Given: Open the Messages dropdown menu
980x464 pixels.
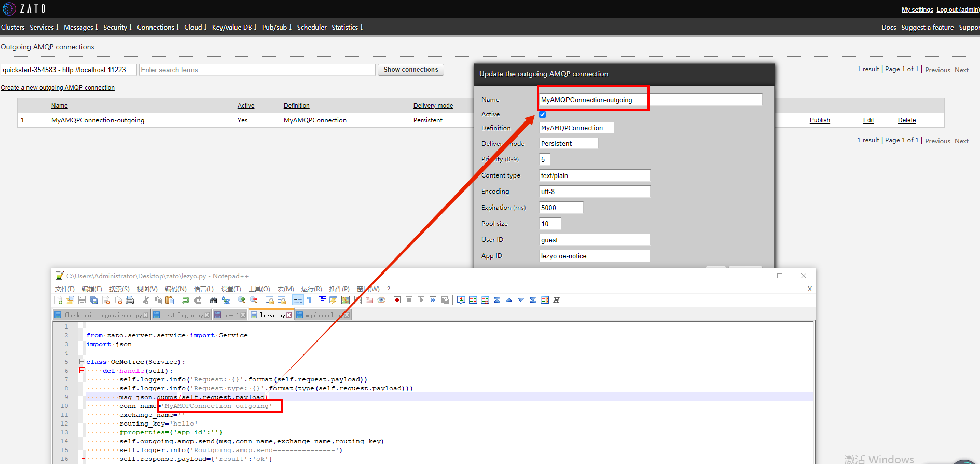Looking at the screenshot, I should (x=81, y=28).
